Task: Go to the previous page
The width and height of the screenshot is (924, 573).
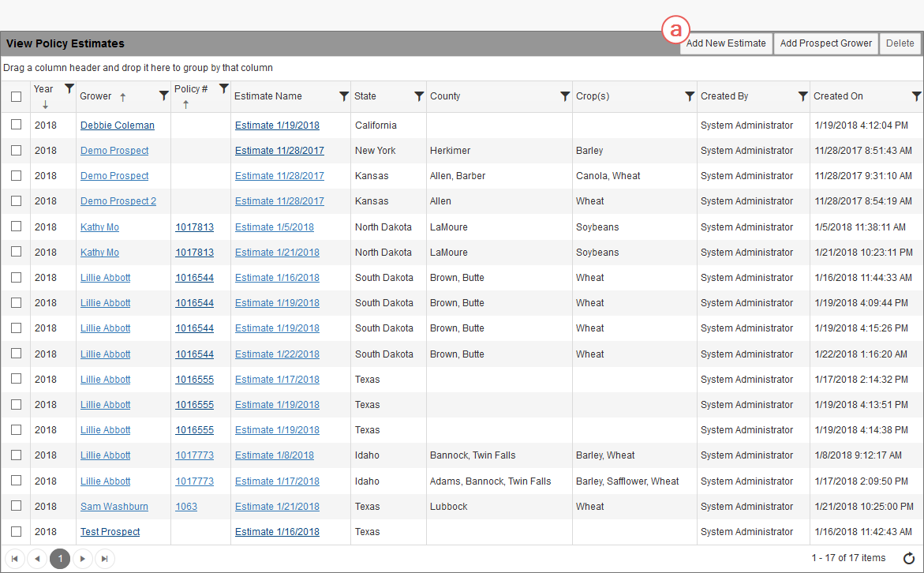Action: click(37, 559)
